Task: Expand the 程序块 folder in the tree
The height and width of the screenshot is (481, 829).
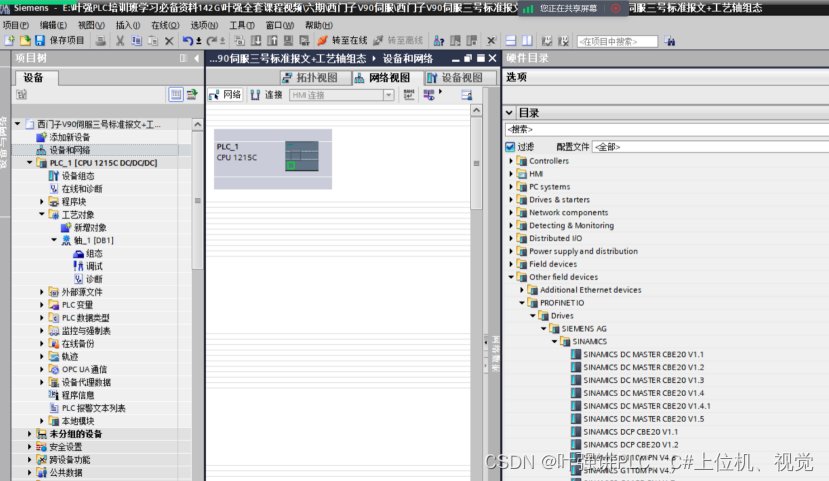Action: coord(42,201)
